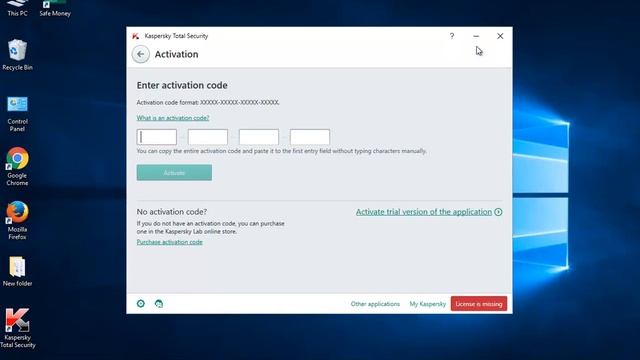Open 'Purchase activation code' link
The image size is (640, 360).
(x=169, y=242)
